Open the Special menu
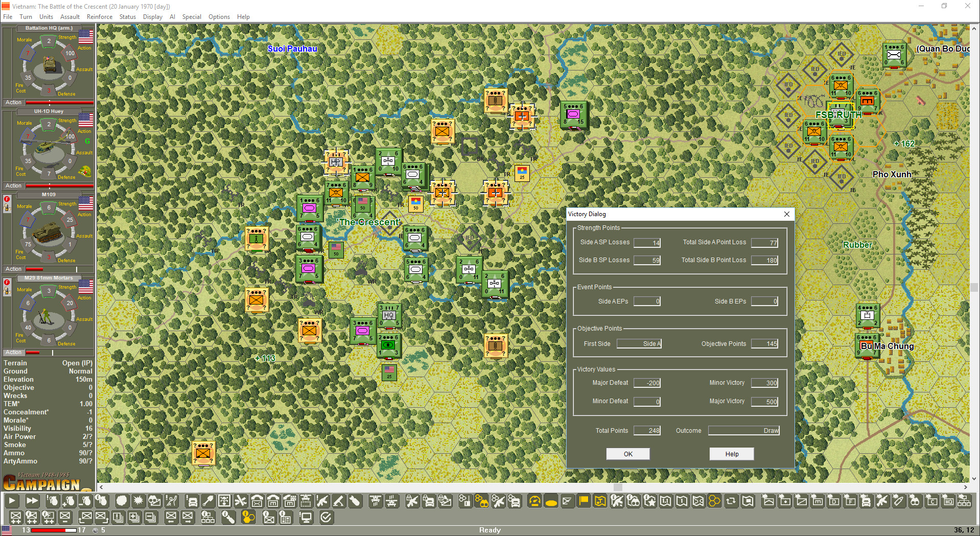The width and height of the screenshot is (980, 536). (192, 17)
